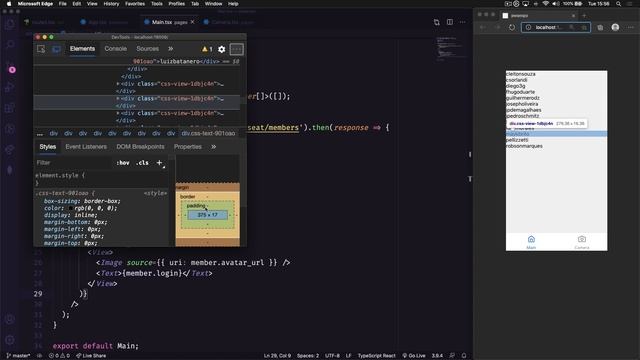640x360 pixels.
Task: Open the History menu in macOS menu bar
Action: click(111, 4)
